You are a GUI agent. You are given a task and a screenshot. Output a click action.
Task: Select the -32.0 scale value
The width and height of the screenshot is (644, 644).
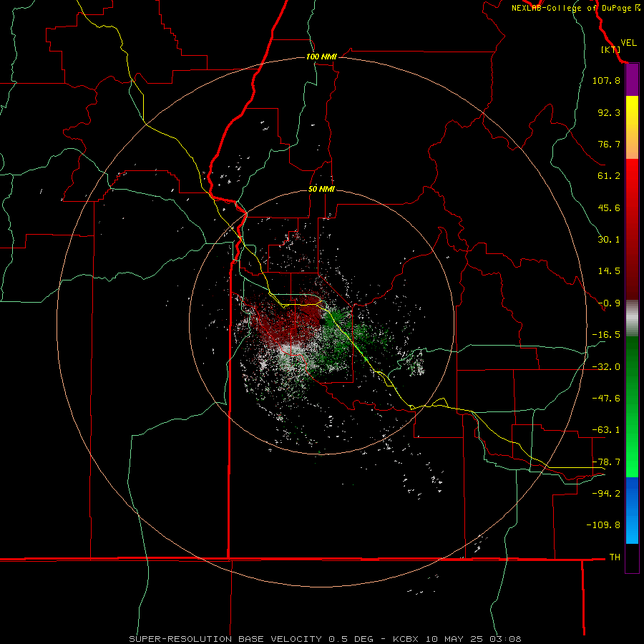point(606,367)
